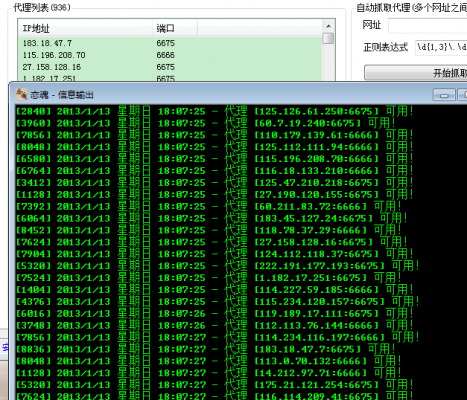The image size is (467, 400).
Task: Click the scroll-up arrow of proxy list
Action: point(328,26)
